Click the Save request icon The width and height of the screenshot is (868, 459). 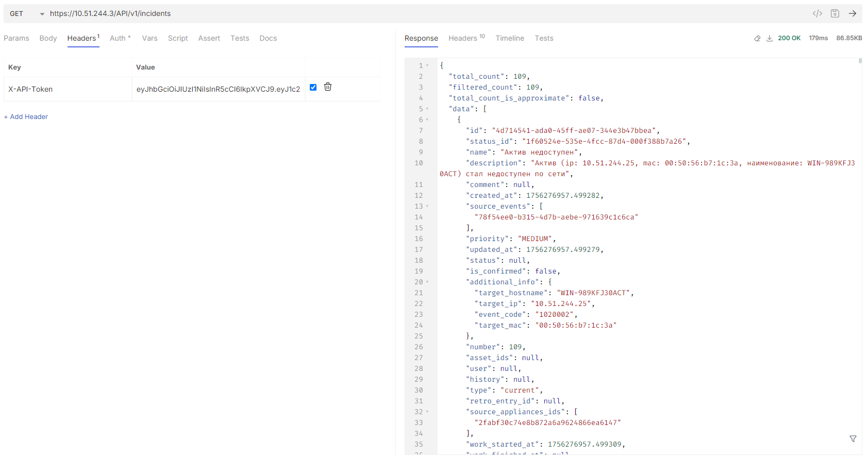(835, 13)
